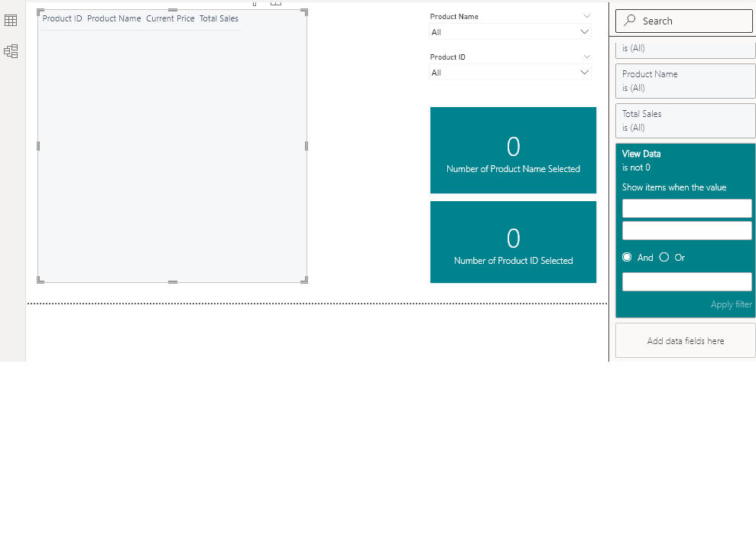Click the Search box in filters pane
This screenshot has height=533, width=756.
pos(683,21)
